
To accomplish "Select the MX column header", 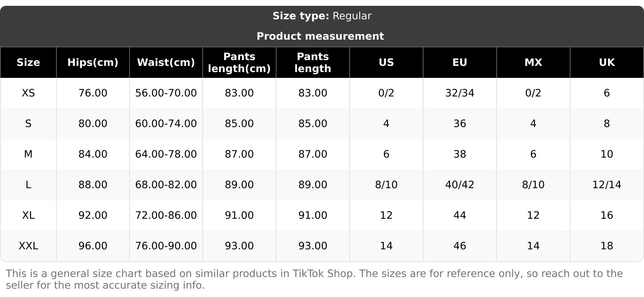I will (533, 63).
